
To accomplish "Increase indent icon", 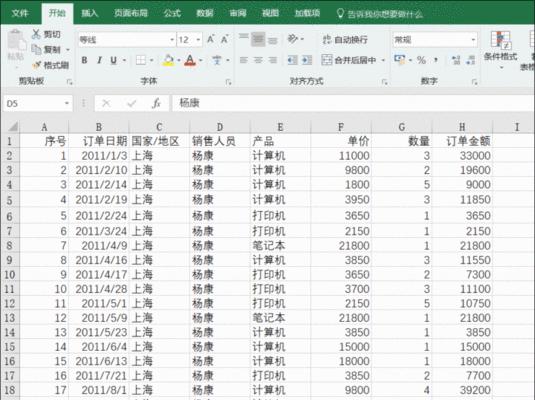I will coord(307,60).
